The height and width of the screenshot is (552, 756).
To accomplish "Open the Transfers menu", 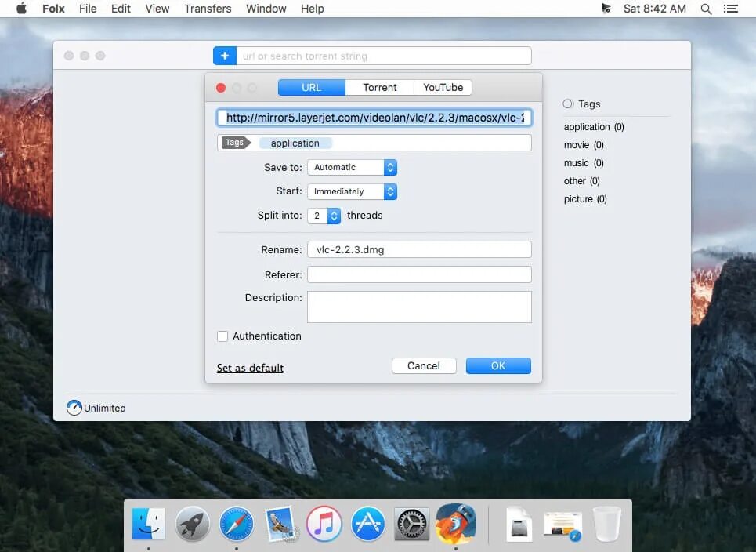I will point(208,9).
